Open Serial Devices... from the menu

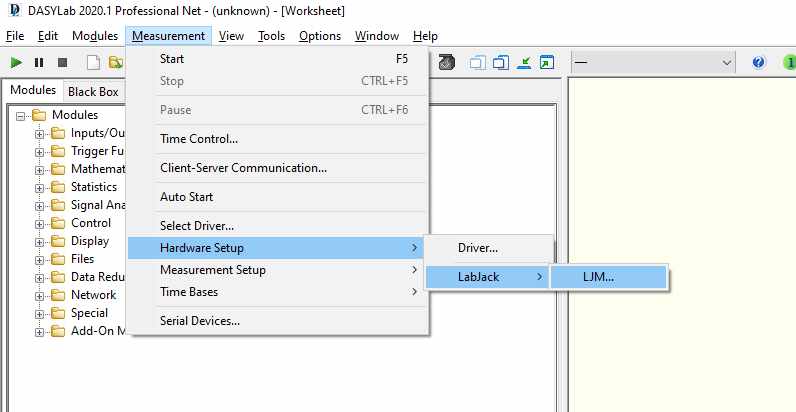point(200,321)
